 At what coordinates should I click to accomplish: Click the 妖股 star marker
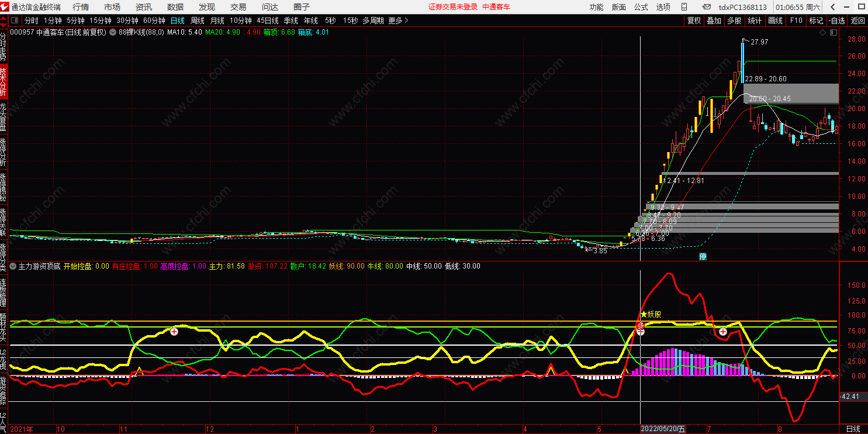click(x=651, y=314)
